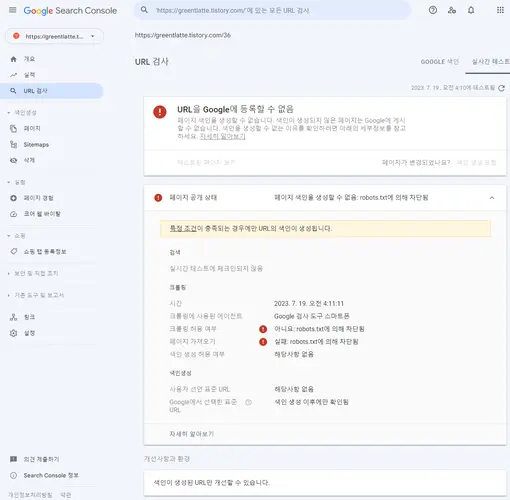This screenshot has height=500, width=510.
Task: Click the 색인 생성 요청 button
Action: [476, 162]
